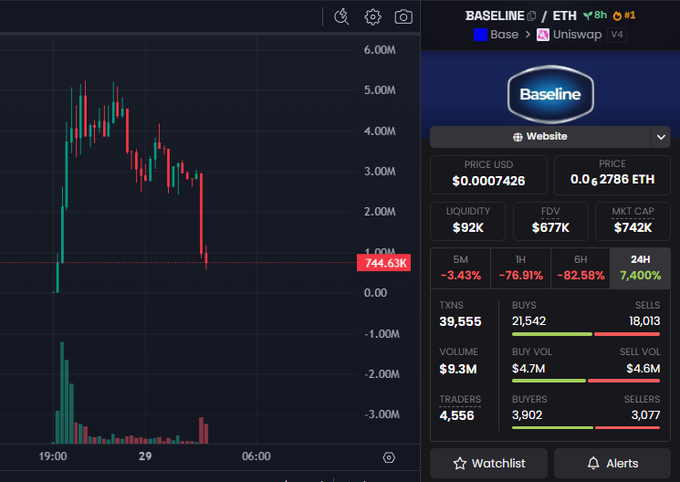The height and width of the screenshot is (482, 680).
Task: Click the Baseline logo image
Action: 550,94
